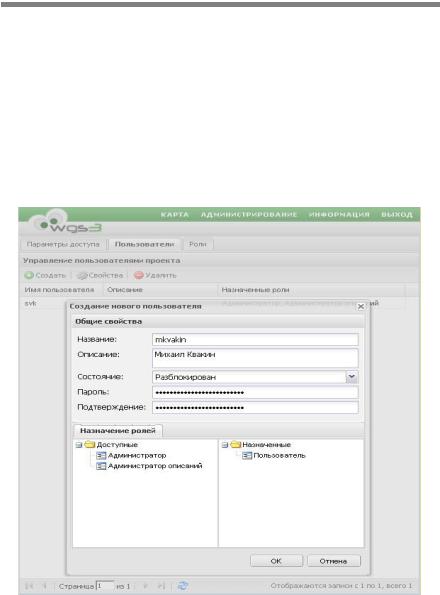
Task: Click the Управление пользователями проекта heading
Action: 102,261
